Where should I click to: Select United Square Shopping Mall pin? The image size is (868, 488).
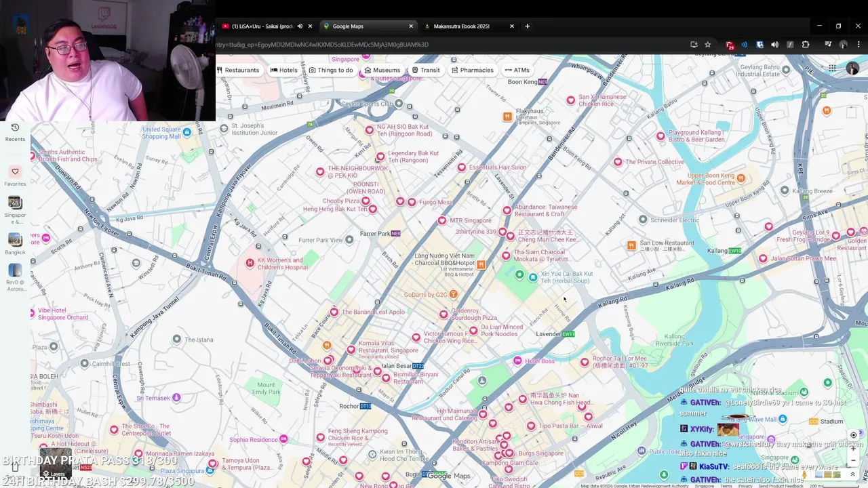point(187,131)
